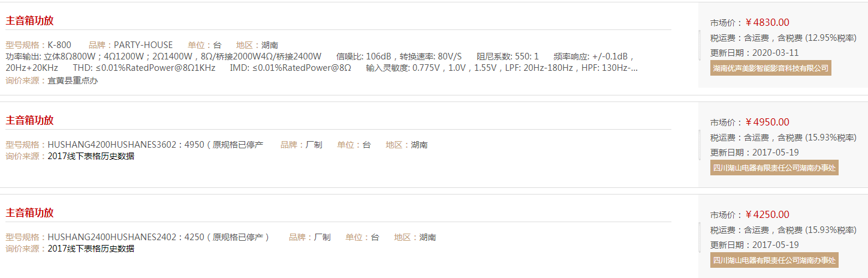Image resolution: width=868 pixels, height=278 pixels.
Task: Select the market price ¥4250.00
Action: [767, 214]
